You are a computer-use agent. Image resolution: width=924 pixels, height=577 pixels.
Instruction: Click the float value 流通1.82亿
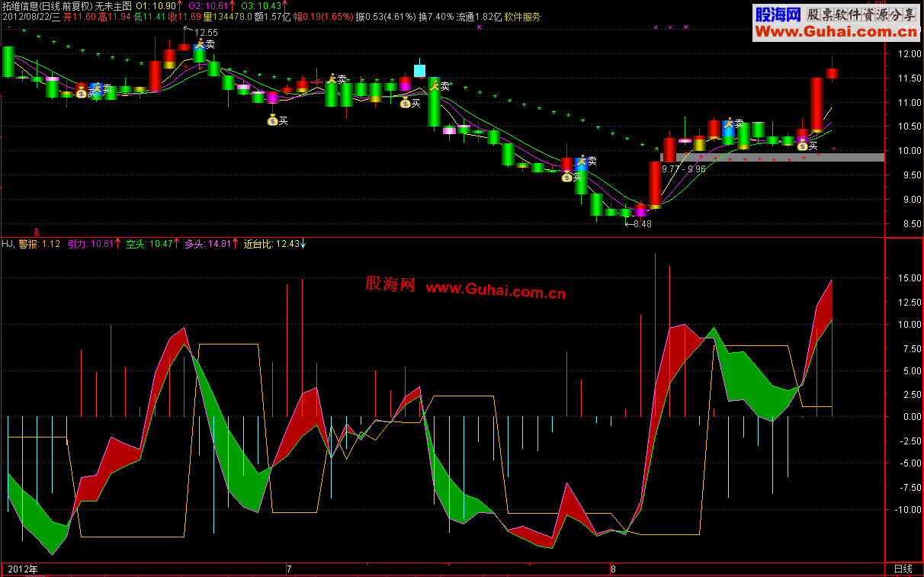coord(479,16)
